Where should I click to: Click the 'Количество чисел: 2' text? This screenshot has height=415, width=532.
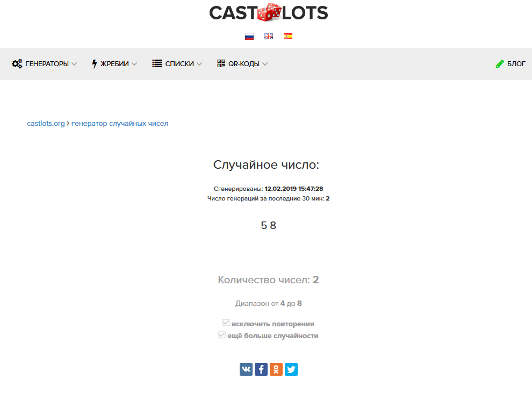[268, 280]
